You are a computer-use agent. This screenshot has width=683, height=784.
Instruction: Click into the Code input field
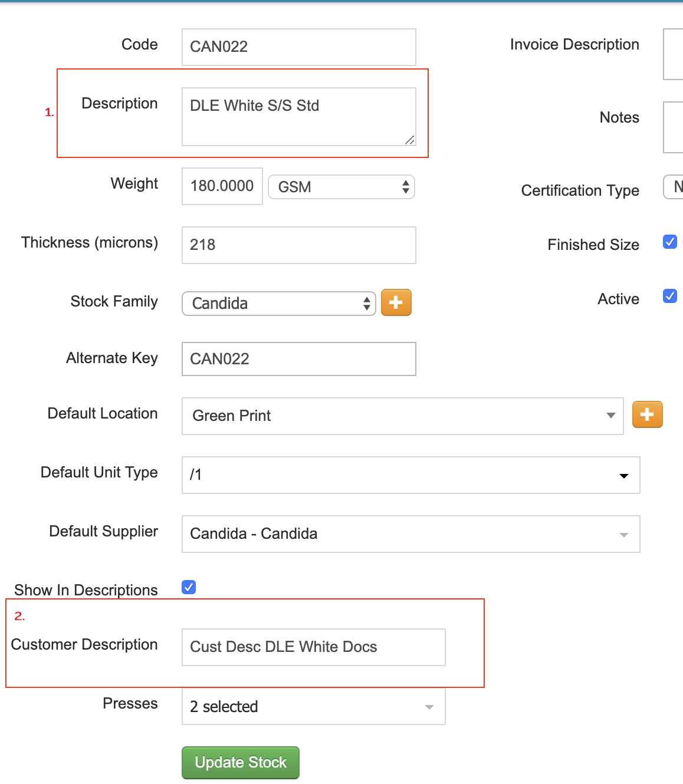(x=298, y=47)
